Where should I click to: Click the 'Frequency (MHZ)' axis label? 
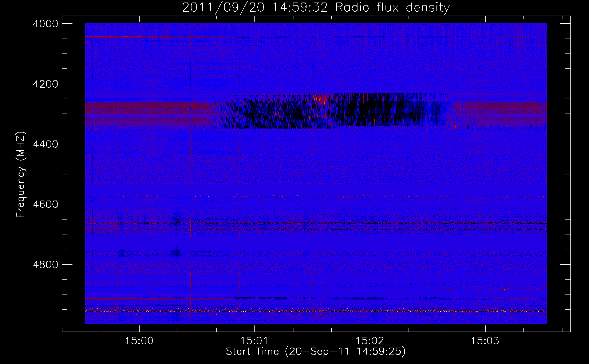coord(21,175)
